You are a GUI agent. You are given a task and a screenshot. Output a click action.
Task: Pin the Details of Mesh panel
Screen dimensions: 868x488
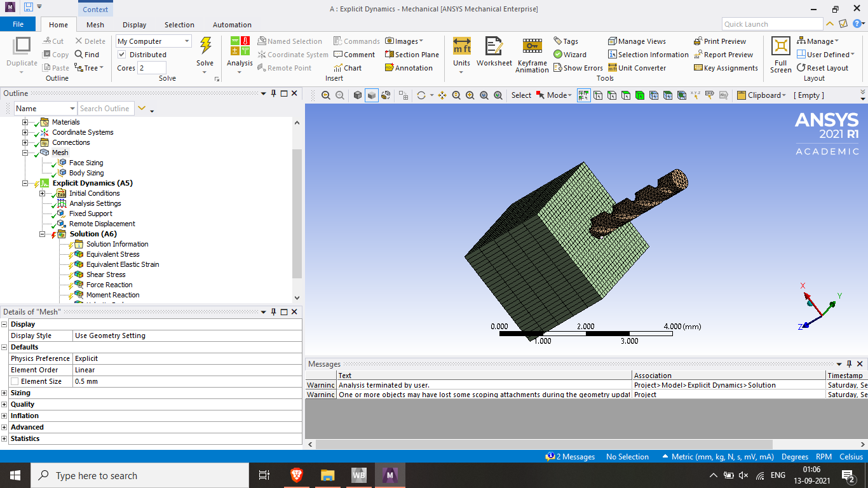[274, 311]
